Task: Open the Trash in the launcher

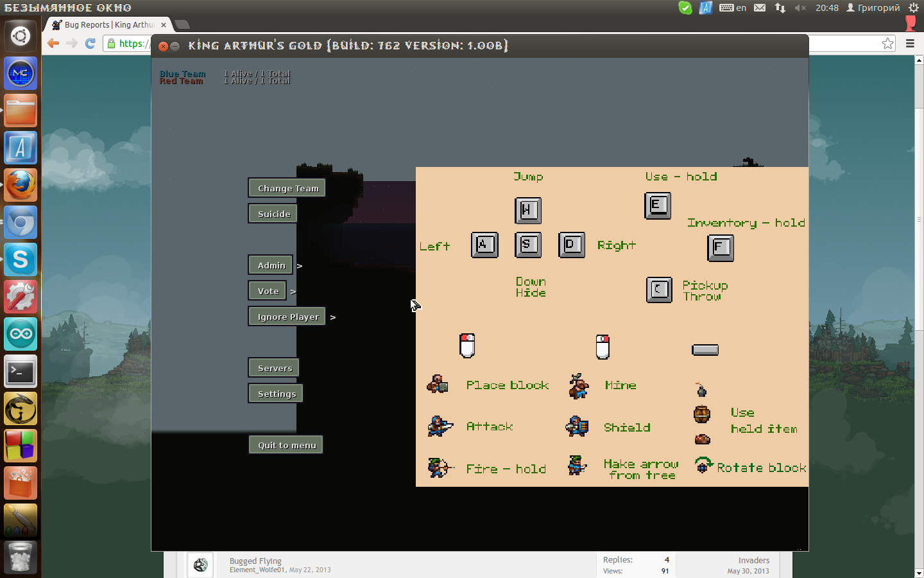Action: [x=21, y=557]
